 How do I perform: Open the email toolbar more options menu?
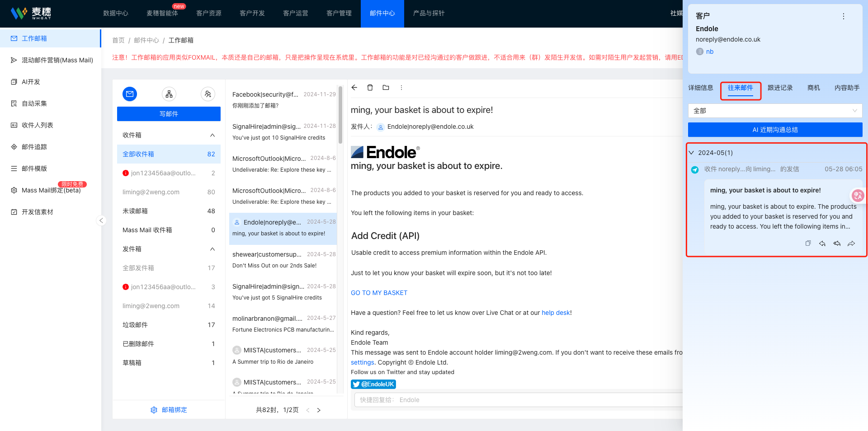pos(401,88)
